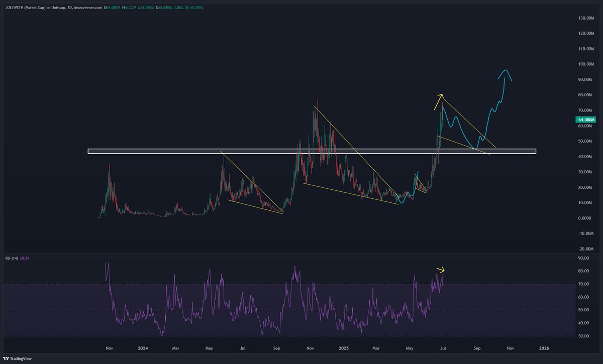Click 40.00 on the RSI scale
This screenshot has height=364, width=603.
pos(584,323)
